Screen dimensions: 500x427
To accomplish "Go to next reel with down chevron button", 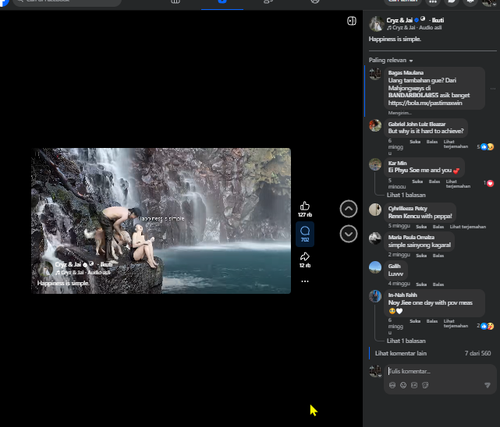I will click(348, 234).
